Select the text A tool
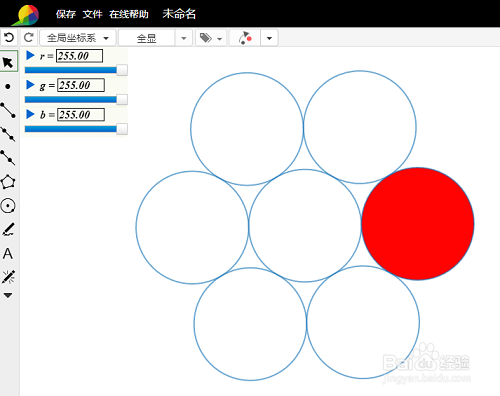This screenshot has width=500, height=396. point(8,254)
